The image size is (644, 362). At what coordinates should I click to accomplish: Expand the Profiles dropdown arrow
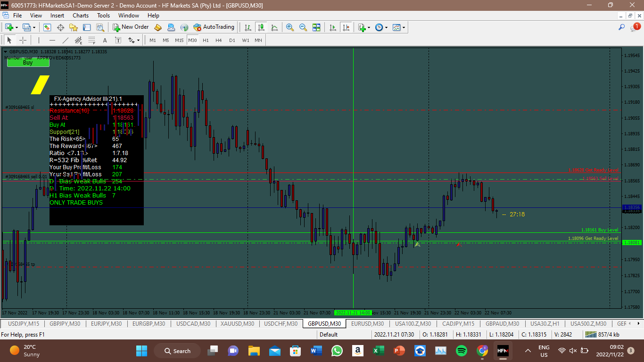(34, 27)
